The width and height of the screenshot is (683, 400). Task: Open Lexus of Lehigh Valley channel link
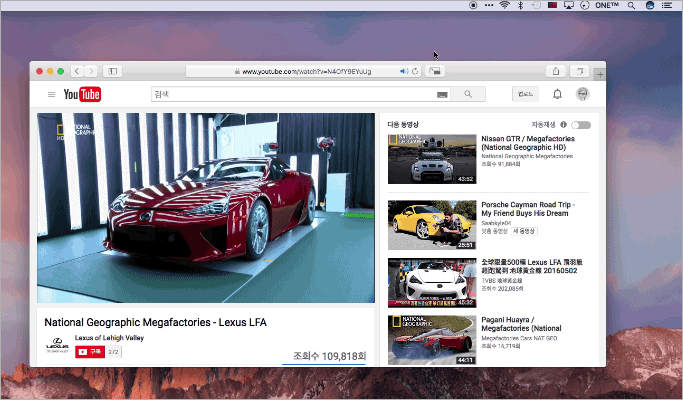pyautogui.click(x=109, y=338)
